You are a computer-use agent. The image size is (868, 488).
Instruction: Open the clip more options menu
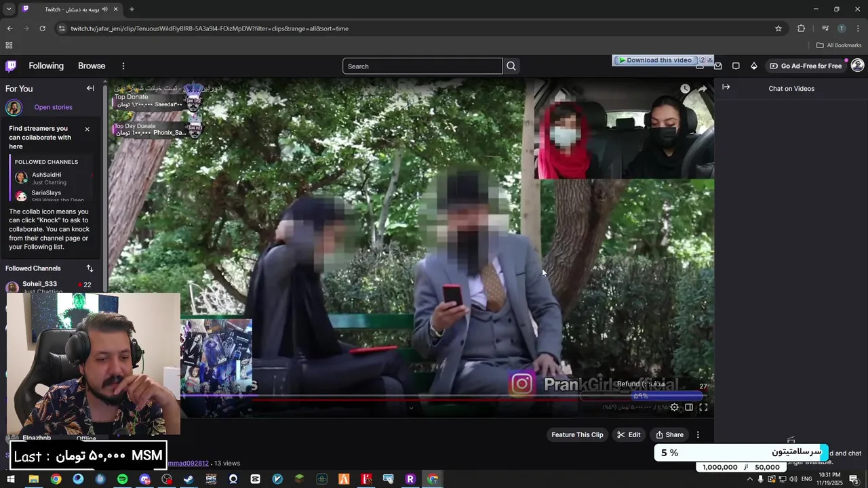[698, 435]
